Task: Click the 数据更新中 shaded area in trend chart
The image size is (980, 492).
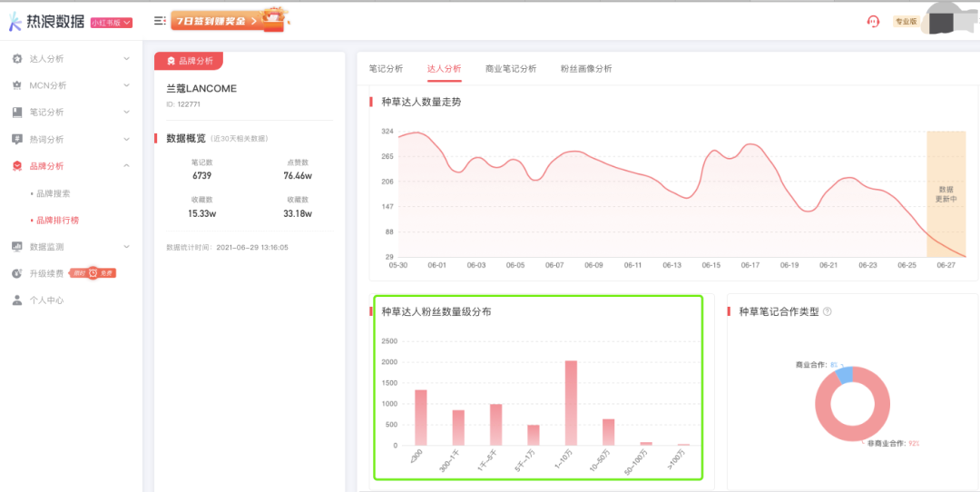Action: [x=946, y=193]
